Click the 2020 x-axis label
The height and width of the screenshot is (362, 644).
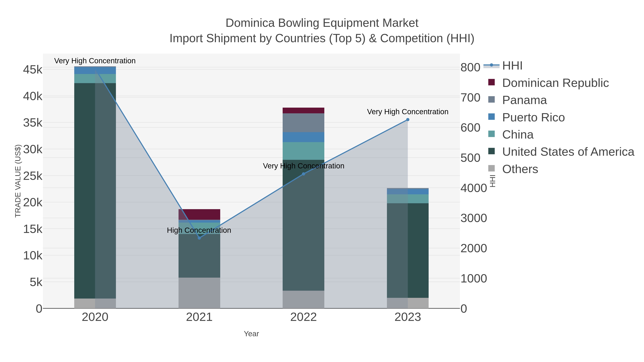(x=95, y=317)
